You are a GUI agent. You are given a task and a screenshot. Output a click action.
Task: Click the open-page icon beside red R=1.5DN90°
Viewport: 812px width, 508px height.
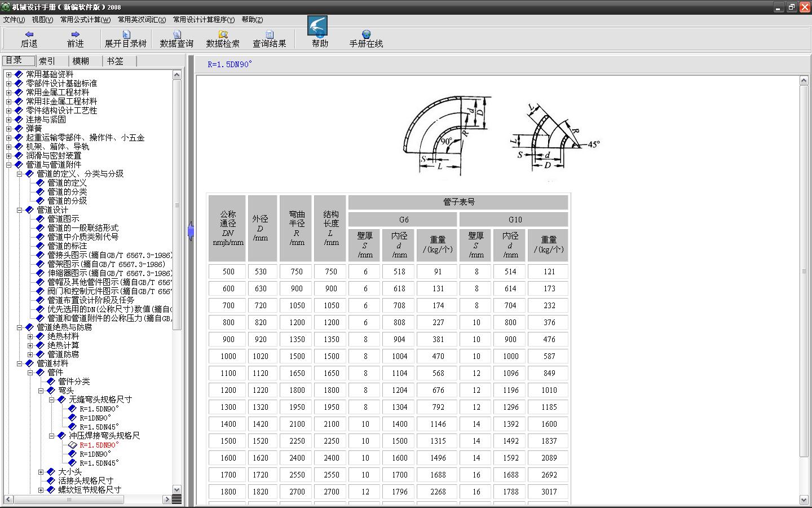click(x=72, y=445)
